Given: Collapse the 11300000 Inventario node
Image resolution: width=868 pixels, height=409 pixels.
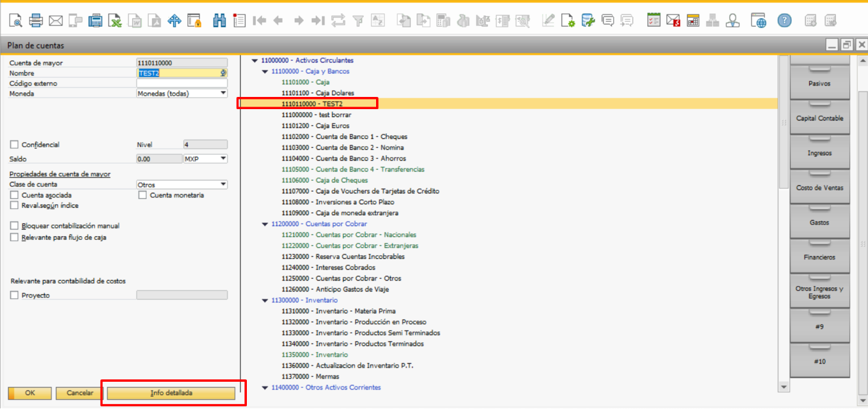Looking at the screenshot, I should (264, 301).
